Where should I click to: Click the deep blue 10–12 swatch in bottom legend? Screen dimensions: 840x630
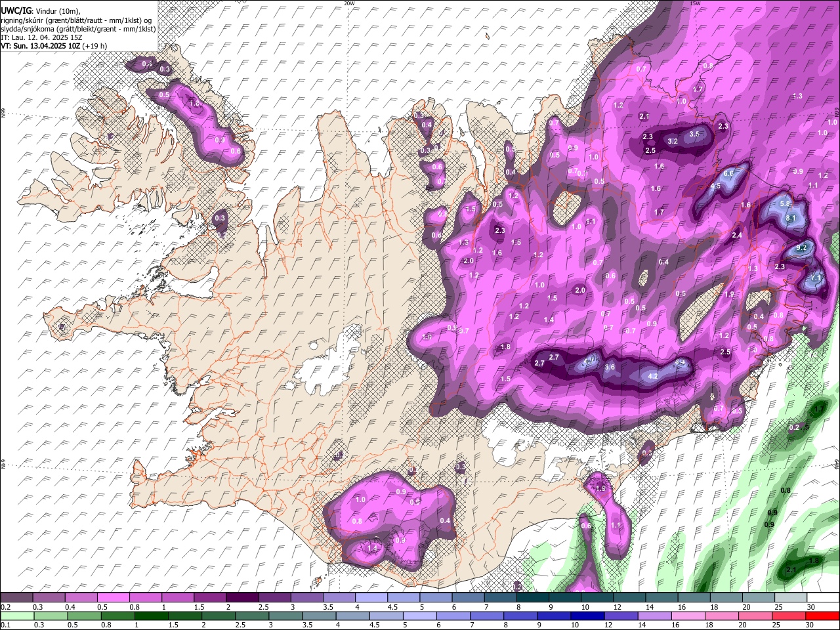tap(587, 616)
